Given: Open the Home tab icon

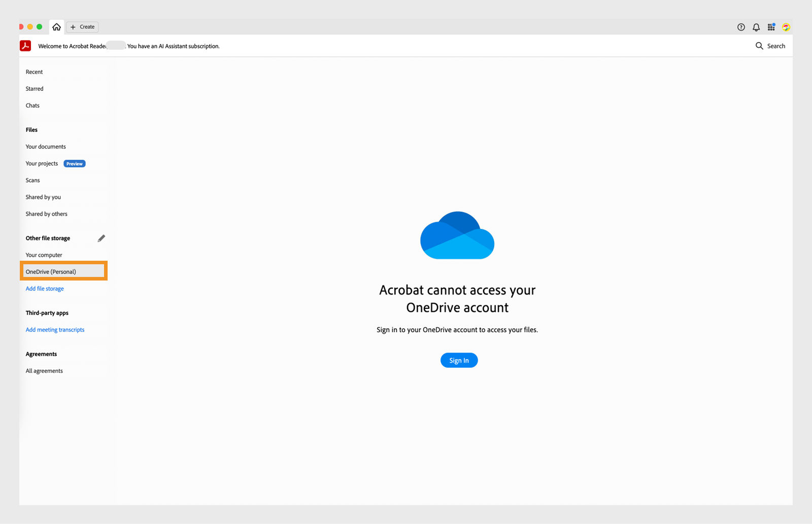Looking at the screenshot, I should pos(56,27).
